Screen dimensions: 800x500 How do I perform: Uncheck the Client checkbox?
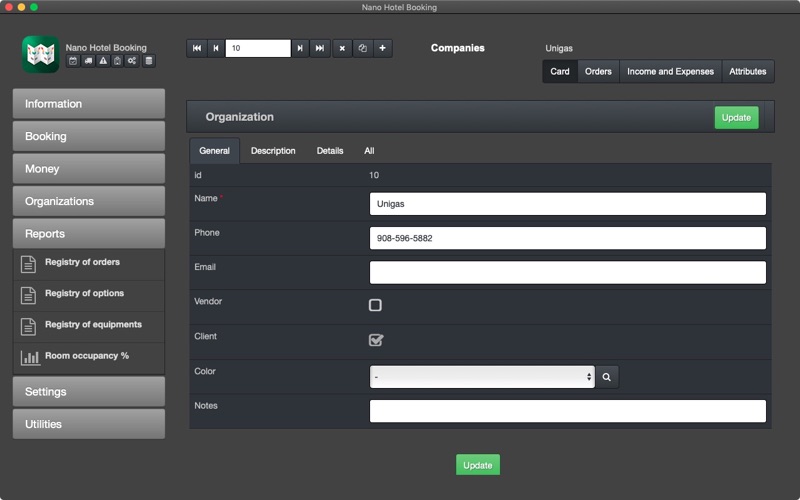tap(376, 340)
